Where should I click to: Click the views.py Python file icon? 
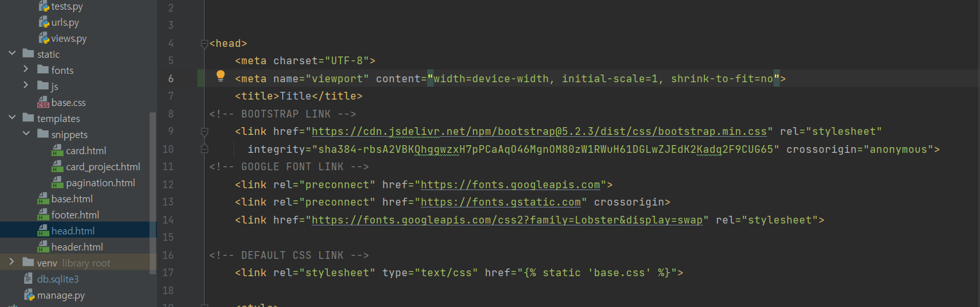pyautogui.click(x=43, y=39)
